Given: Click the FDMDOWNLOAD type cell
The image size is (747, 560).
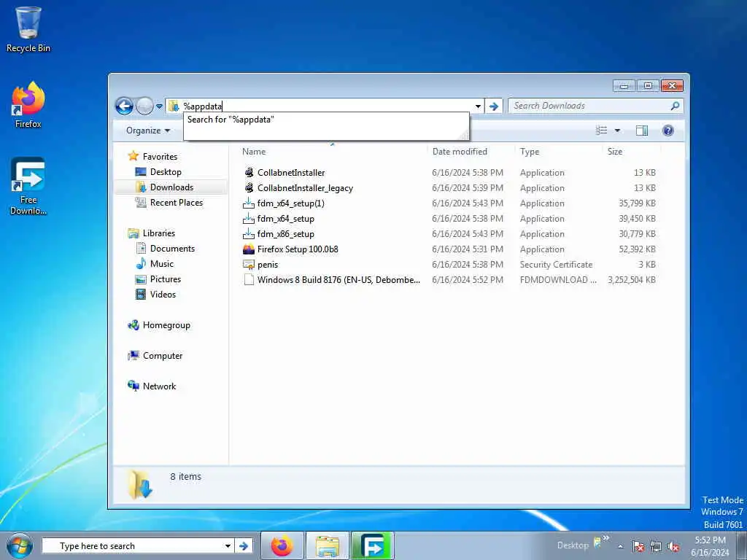Looking at the screenshot, I should (558, 279).
